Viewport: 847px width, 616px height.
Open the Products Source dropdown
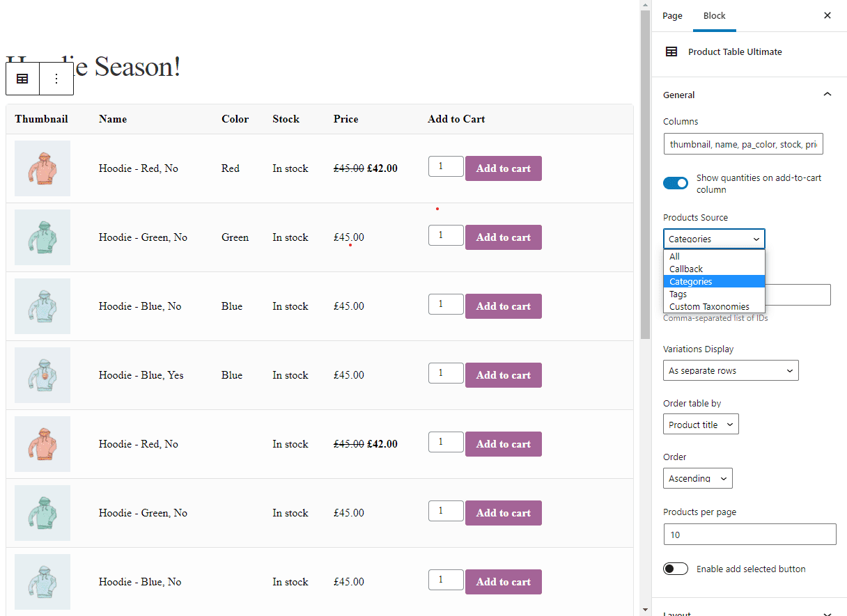click(714, 239)
